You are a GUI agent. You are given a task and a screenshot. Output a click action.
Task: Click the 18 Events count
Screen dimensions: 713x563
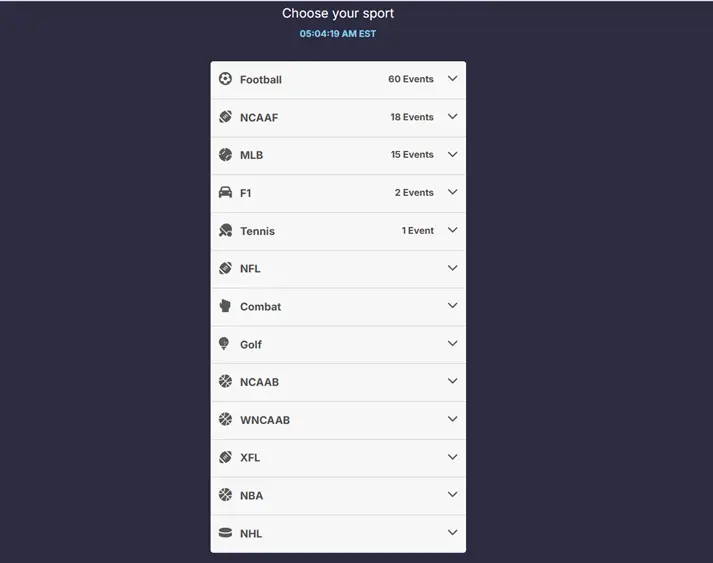coord(412,117)
